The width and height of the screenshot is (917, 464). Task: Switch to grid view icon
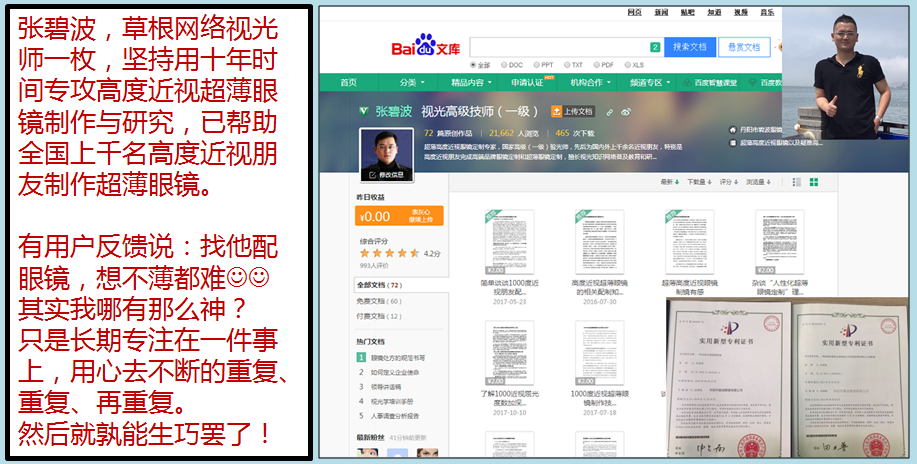813,182
